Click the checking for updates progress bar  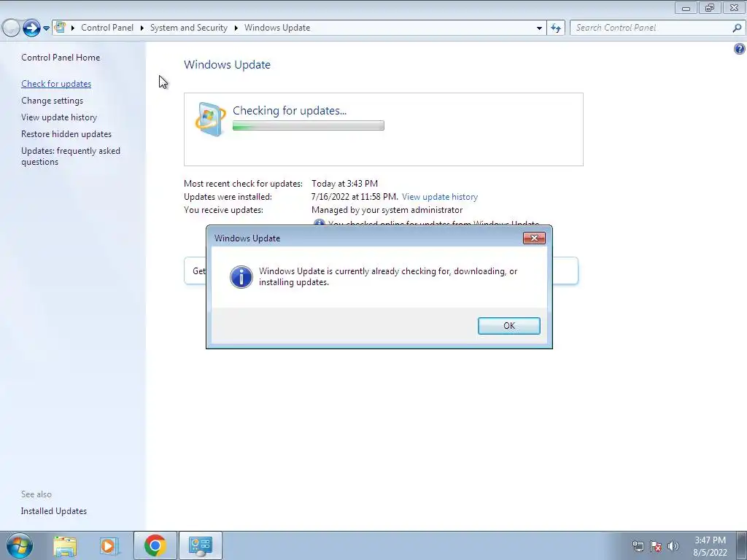click(x=309, y=125)
